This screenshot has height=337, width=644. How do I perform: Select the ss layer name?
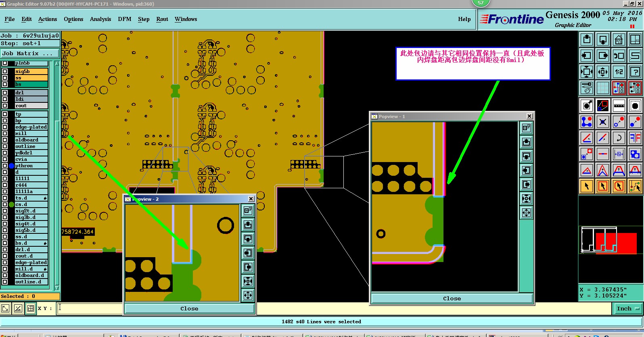pos(31,78)
